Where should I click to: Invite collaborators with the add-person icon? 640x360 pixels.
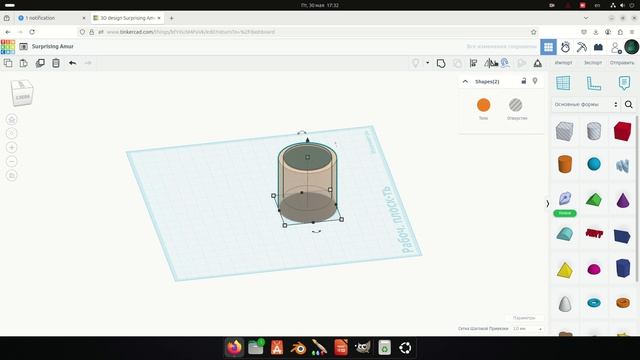coord(616,47)
